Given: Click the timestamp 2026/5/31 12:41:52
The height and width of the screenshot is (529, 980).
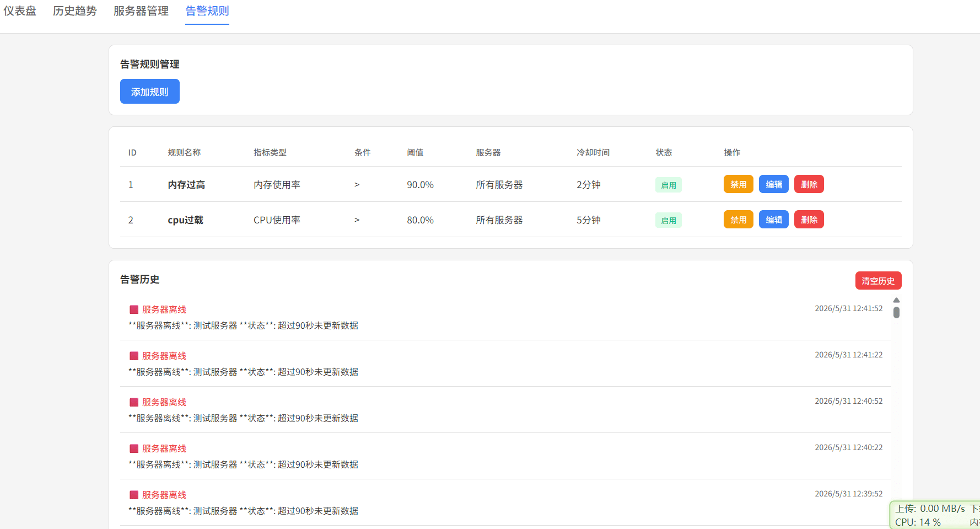Looking at the screenshot, I should [849, 309].
